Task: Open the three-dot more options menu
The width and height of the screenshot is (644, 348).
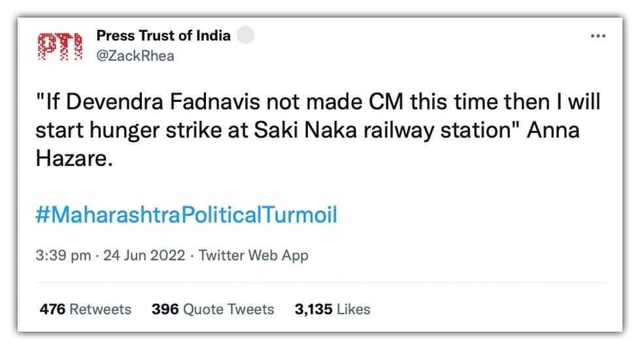Action: pos(598,37)
